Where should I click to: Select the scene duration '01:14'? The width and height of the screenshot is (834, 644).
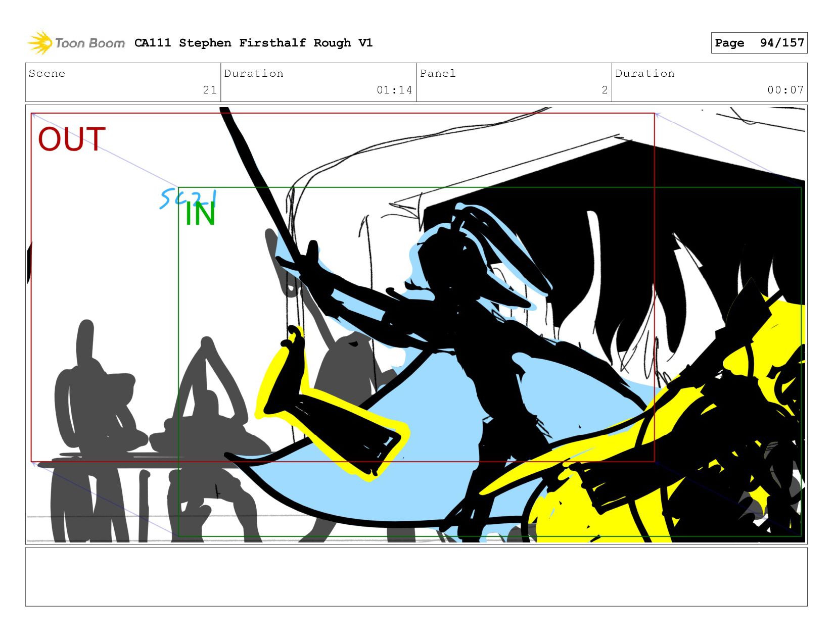pyautogui.click(x=394, y=90)
